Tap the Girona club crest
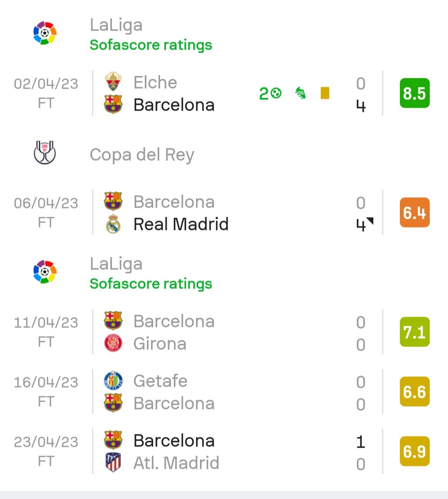Viewport: 448px width, 499px height. 113,344
